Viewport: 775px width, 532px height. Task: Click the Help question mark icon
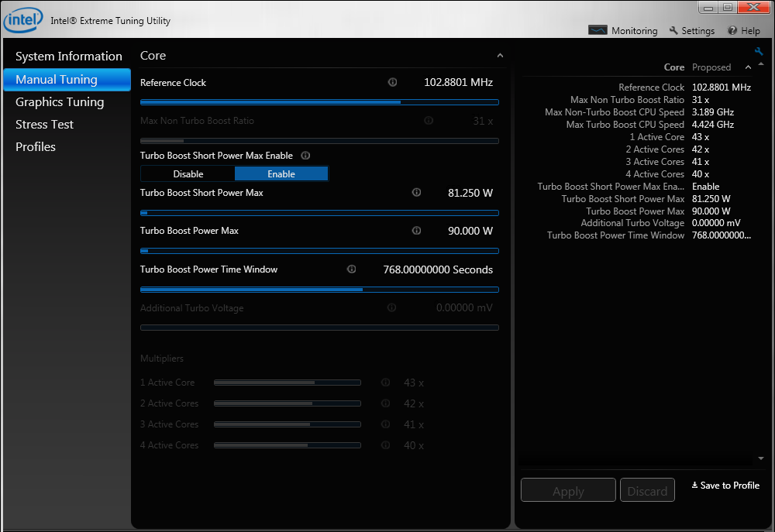[732, 31]
